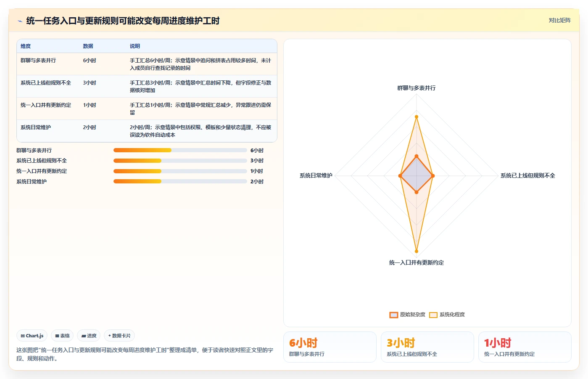Screen dimensions: 588x379
Task: Click the 3小时 table cell value
Action: (x=90, y=83)
